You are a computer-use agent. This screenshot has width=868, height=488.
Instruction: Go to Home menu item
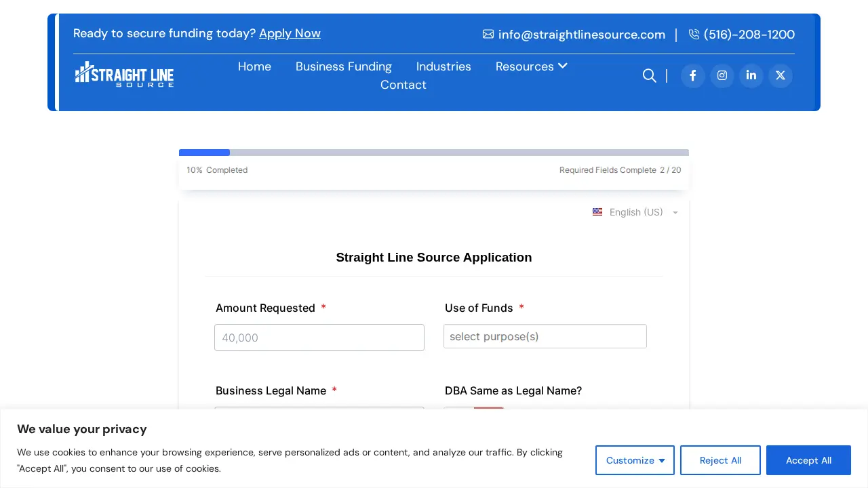254,66
